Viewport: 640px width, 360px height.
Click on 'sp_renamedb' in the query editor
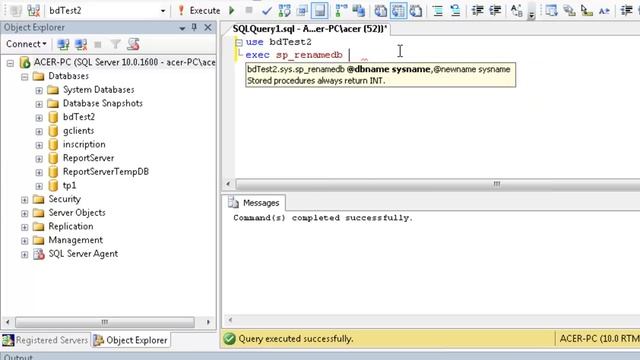pyautogui.click(x=309, y=55)
